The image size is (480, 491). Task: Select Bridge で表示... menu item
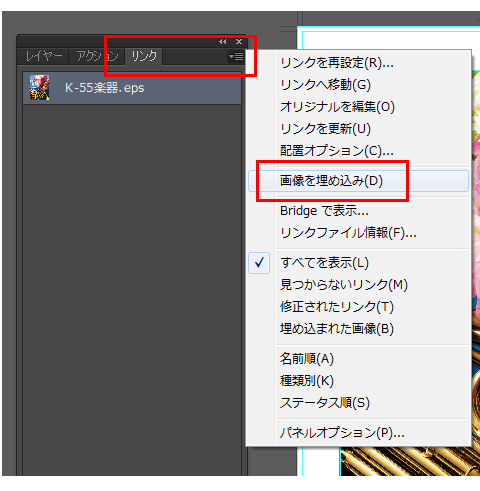coord(324,211)
